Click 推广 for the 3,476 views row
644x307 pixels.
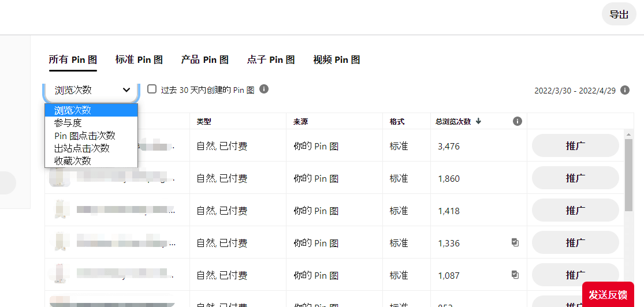coord(575,145)
